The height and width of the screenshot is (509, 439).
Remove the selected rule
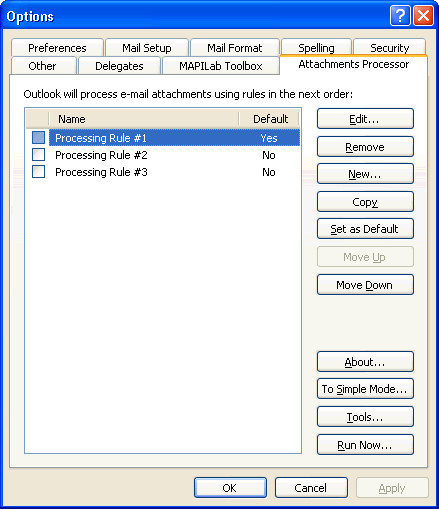pos(365,147)
